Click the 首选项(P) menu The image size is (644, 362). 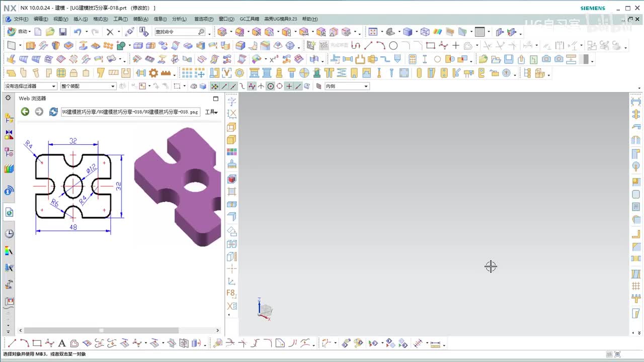point(203,19)
